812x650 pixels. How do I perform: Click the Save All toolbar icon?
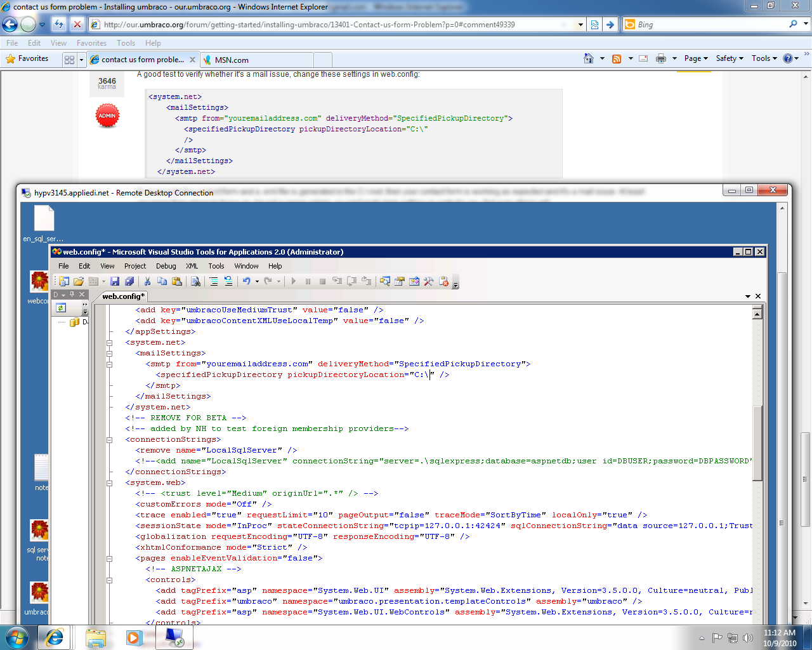129,281
